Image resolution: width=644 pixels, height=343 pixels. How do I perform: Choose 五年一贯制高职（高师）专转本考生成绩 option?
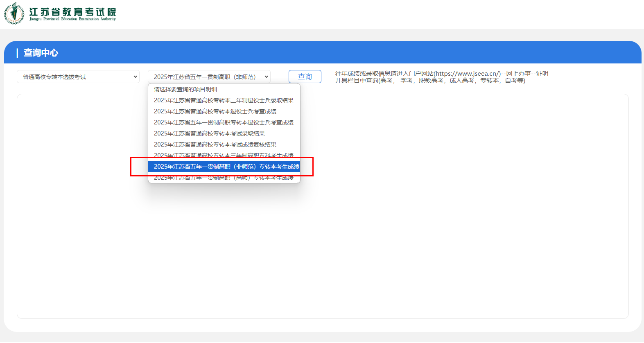coord(224,178)
